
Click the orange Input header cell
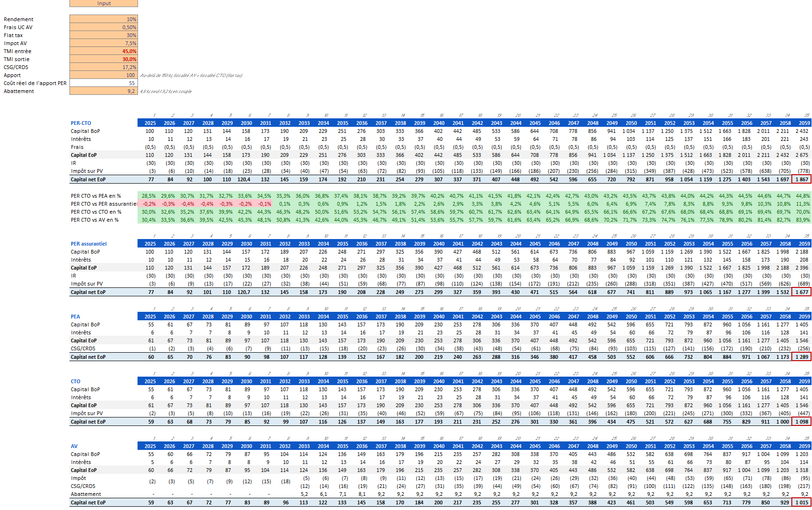pyautogui.click(x=104, y=3)
